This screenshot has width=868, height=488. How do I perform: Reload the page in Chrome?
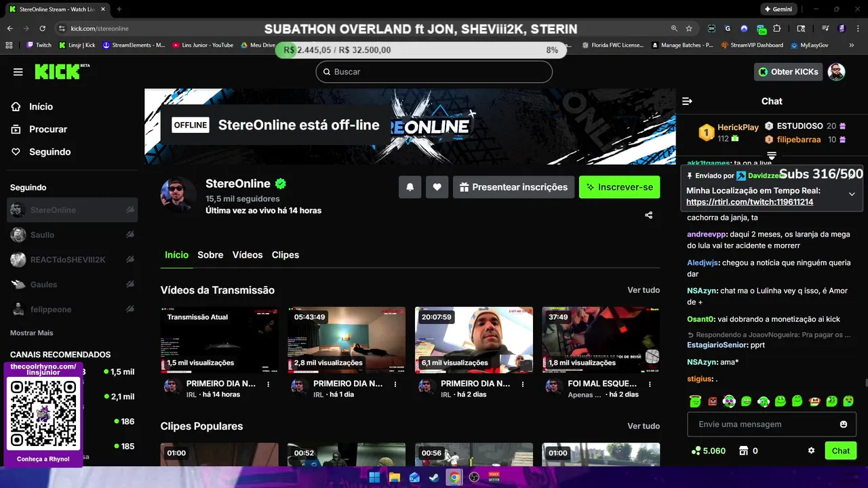click(x=42, y=28)
